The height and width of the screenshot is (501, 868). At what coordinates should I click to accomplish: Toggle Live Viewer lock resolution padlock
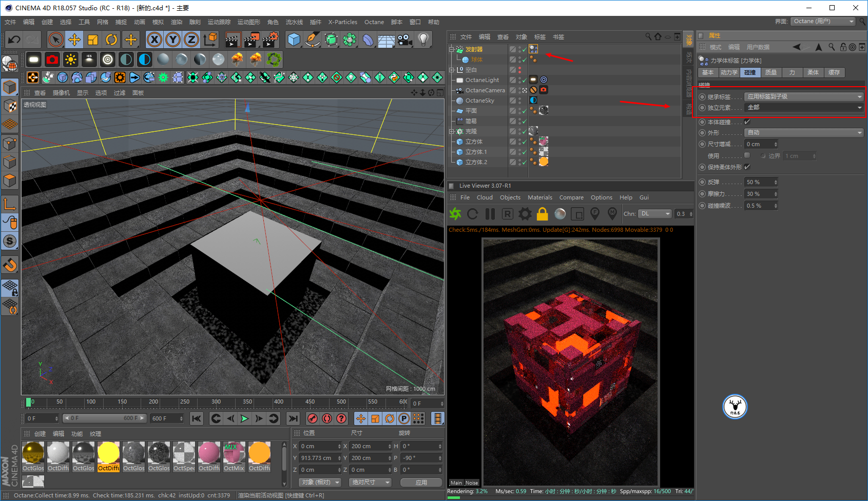point(543,214)
